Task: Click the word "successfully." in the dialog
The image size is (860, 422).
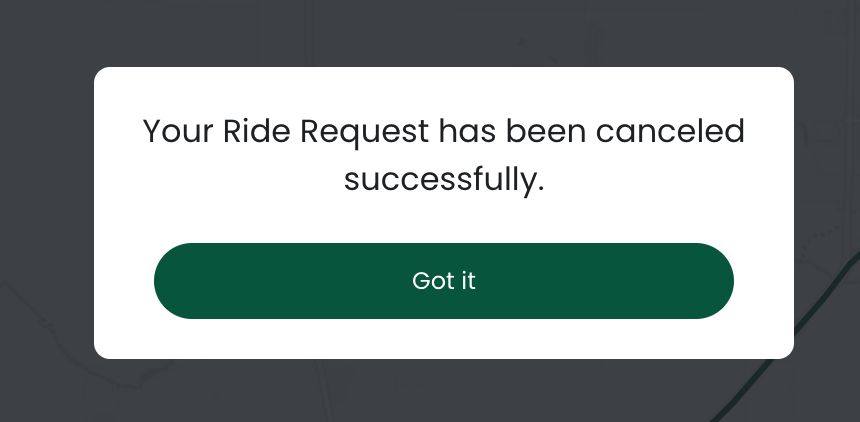Action: (444, 180)
